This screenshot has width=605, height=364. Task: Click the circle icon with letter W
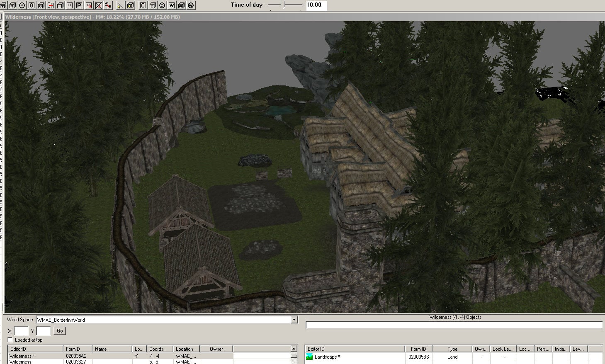[x=190, y=5]
